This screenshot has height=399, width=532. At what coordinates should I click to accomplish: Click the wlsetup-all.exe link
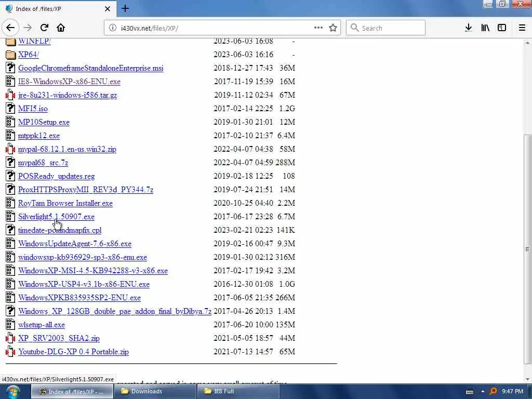coord(42,325)
